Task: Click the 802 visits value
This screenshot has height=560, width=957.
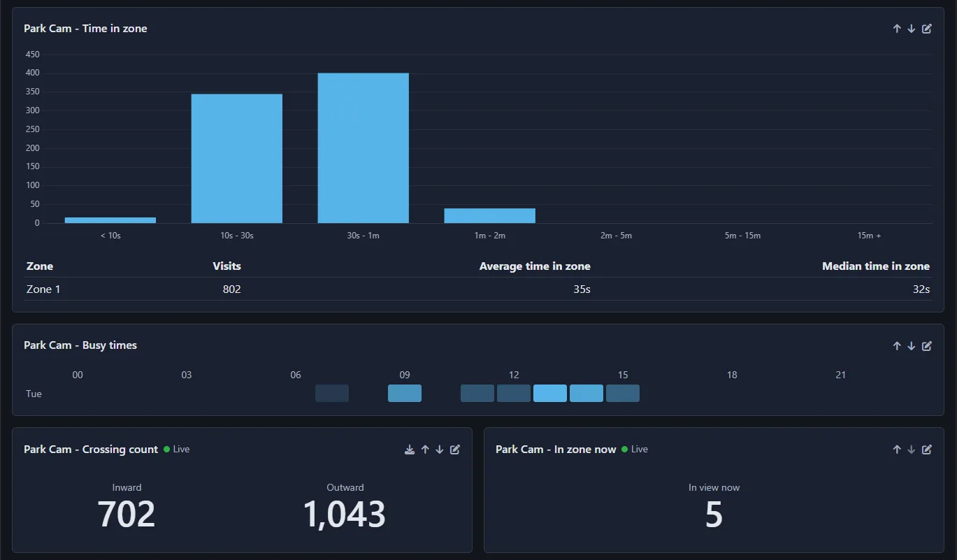Action: coord(232,289)
